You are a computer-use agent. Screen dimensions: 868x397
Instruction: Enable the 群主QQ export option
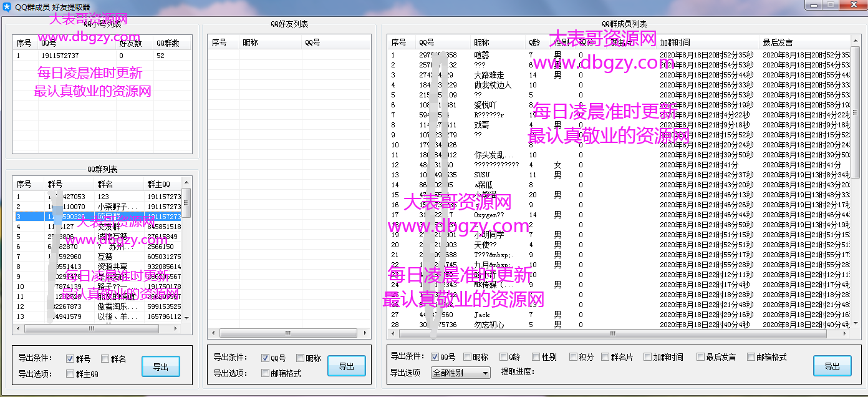click(70, 374)
